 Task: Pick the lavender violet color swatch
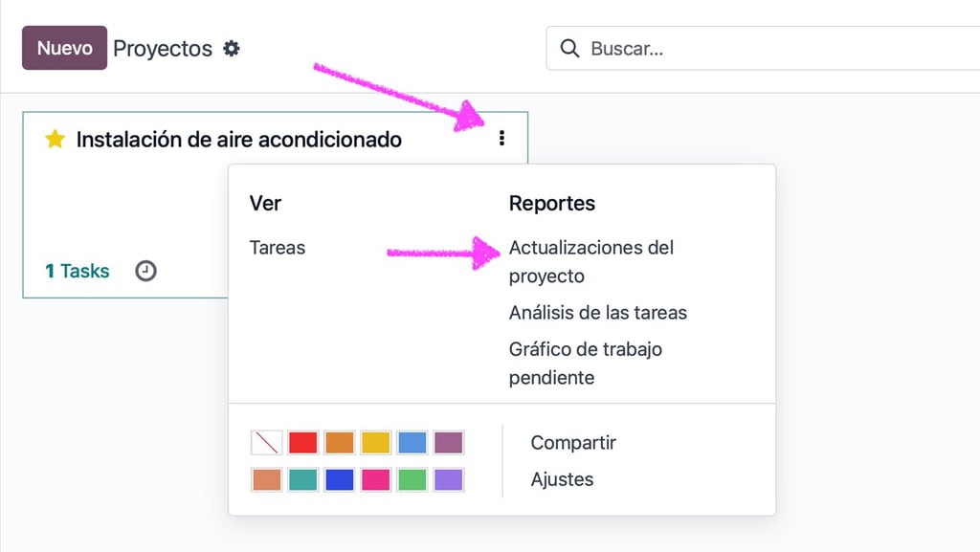[x=448, y=479]
